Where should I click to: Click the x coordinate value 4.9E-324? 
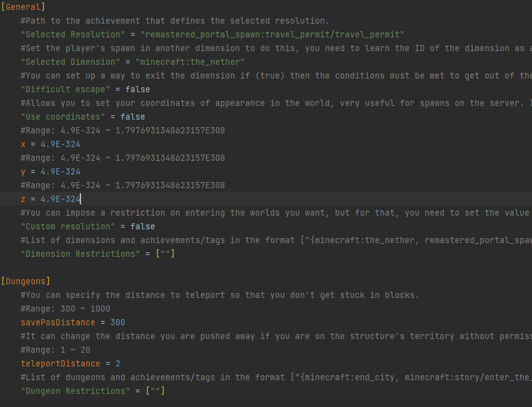(60, 144)
